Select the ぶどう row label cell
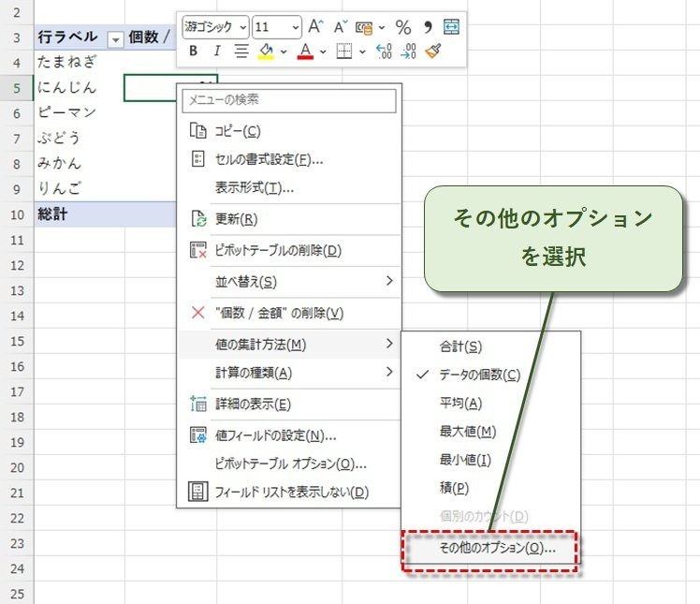700x604 pixels. point(79,138)
